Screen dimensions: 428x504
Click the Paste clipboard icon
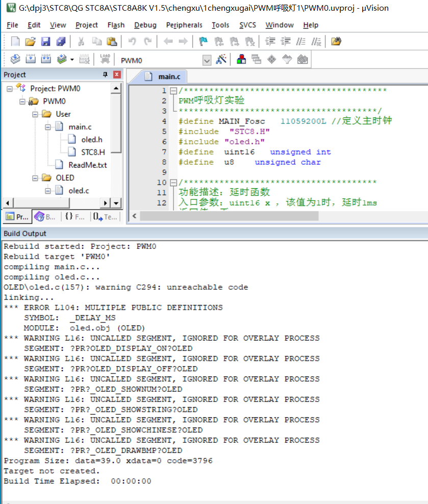point(112,41)
